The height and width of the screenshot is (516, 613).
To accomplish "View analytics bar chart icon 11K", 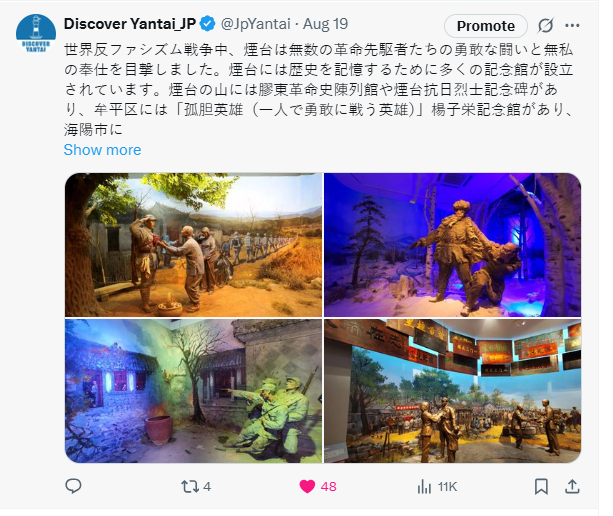I will point(437,487).
